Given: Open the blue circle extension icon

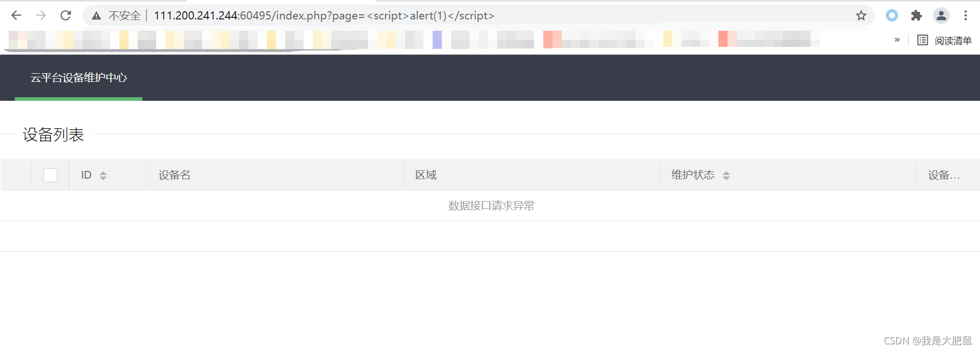Looking at the screenshot, I should point(892,15).
